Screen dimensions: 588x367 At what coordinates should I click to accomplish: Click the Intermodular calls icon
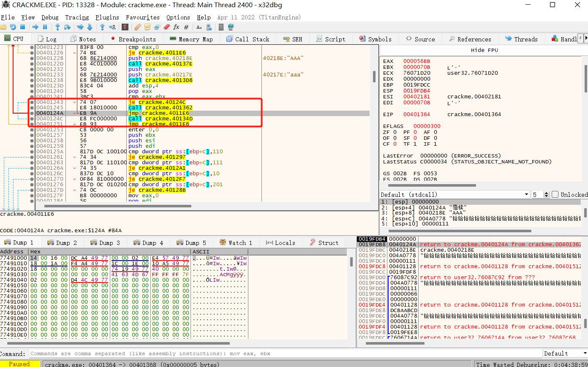click(209, 27)
